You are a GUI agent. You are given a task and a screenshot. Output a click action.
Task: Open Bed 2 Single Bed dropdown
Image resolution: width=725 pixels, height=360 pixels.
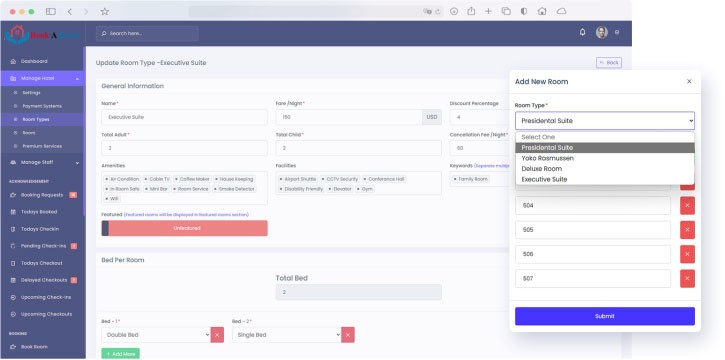coord(287,335)
